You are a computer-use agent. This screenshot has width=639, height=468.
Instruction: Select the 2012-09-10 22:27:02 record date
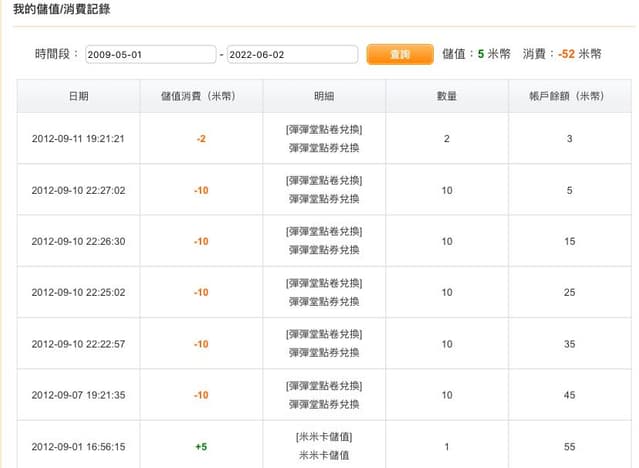pyautogui.click(x=78, y=190)
